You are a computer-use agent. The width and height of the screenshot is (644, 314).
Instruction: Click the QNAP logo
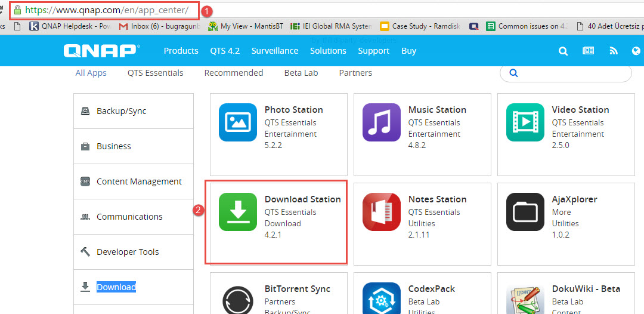coord(101,51)
